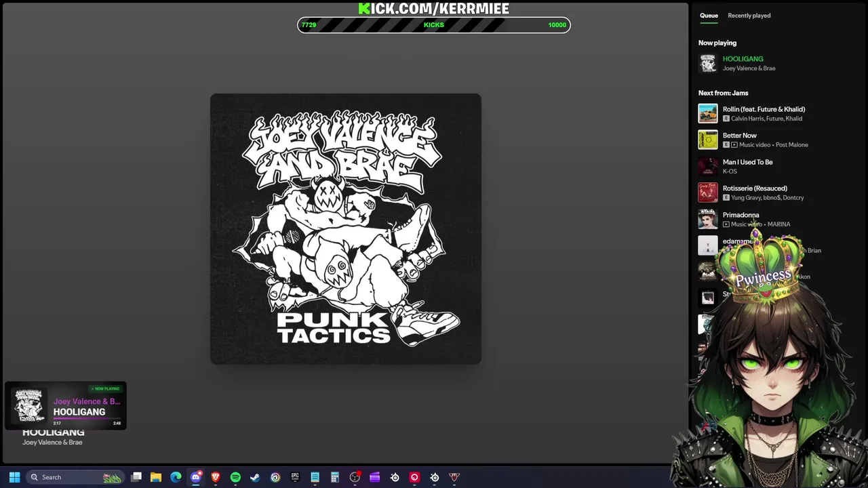Click the taskbar Search box
Image resolution: width=868 pixels, height=488 pixels.
click(75, 477)
